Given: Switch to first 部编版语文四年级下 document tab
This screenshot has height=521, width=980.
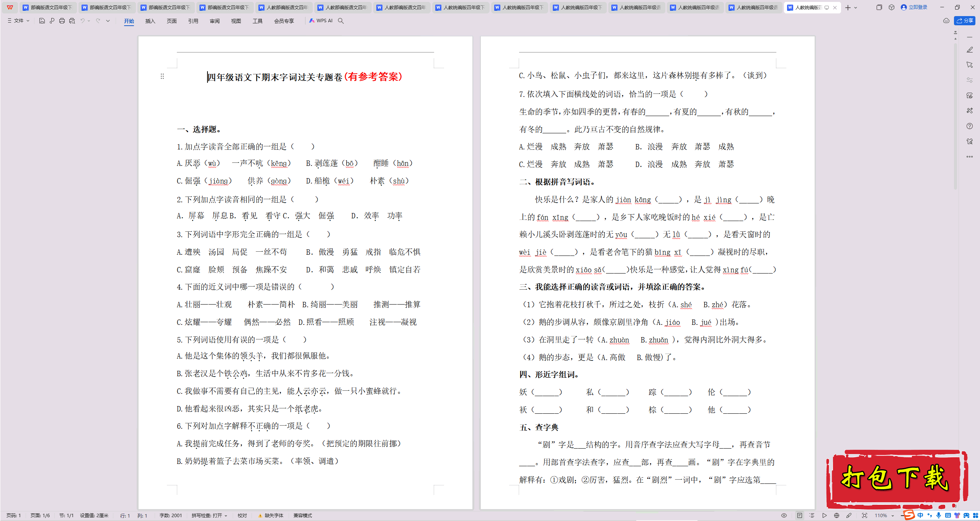Looking at the screenshot, I should pos(48,7).
